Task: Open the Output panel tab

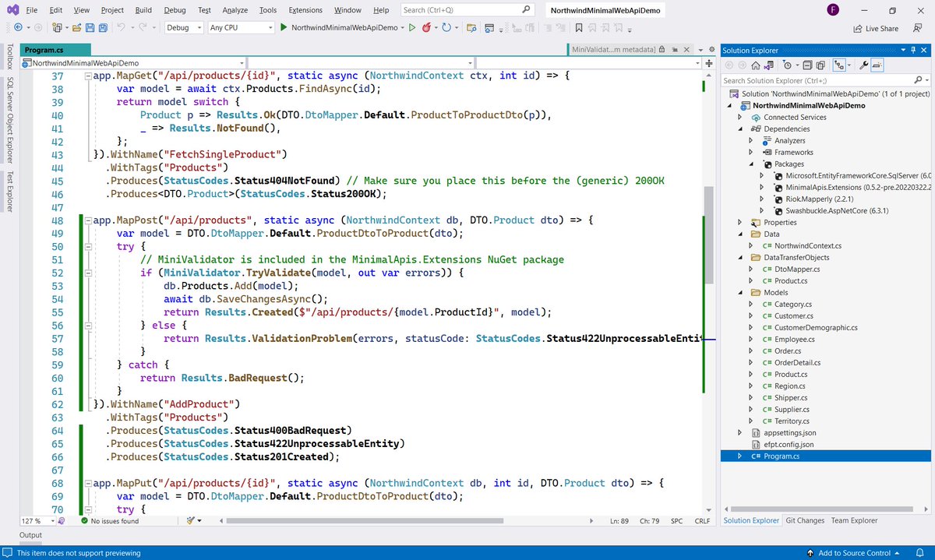Action: (x=31, y=535)
